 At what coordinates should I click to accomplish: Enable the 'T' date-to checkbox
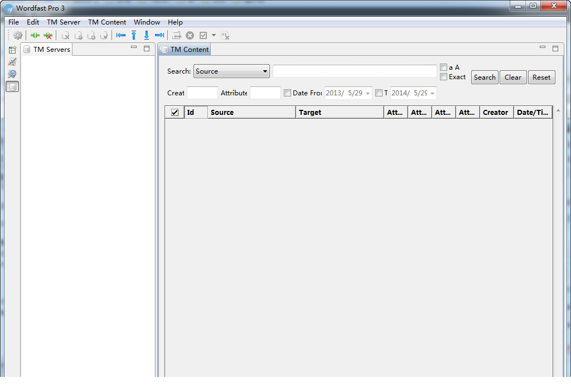[379, 93]
